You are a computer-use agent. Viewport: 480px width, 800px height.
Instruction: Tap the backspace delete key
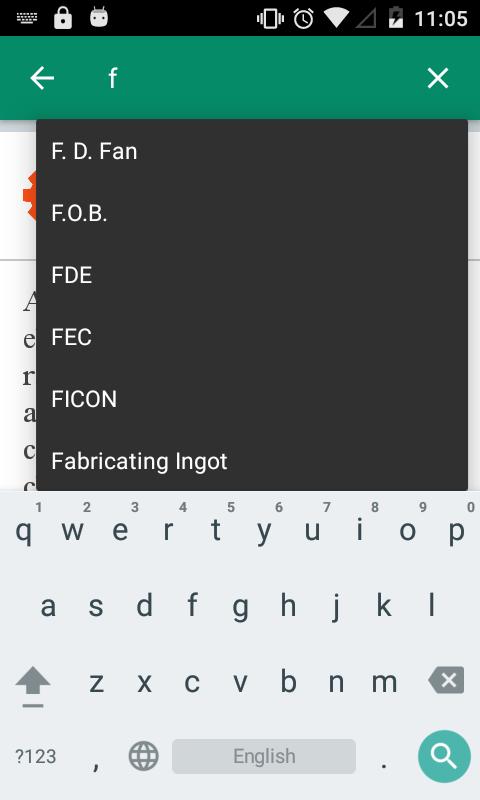click(x=446, y=680)
